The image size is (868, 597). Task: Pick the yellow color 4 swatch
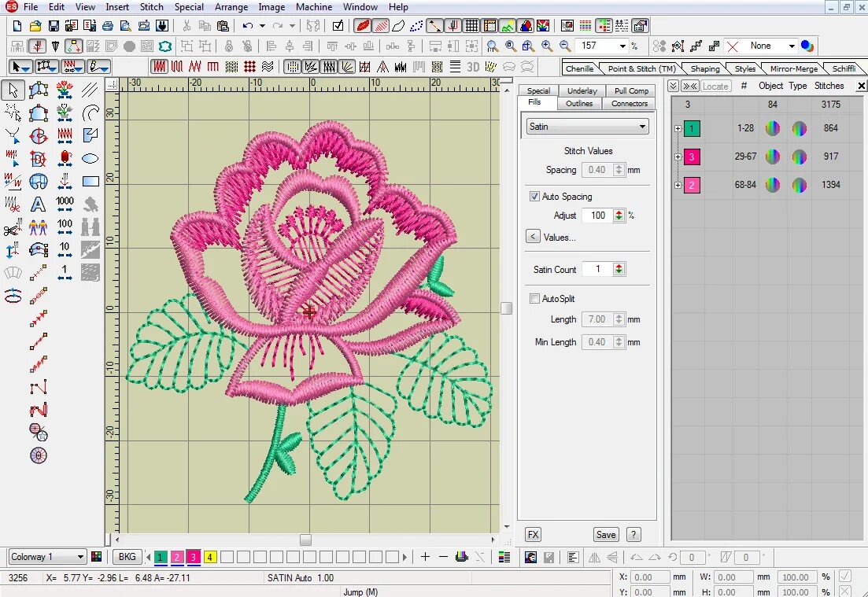[210, 557]
